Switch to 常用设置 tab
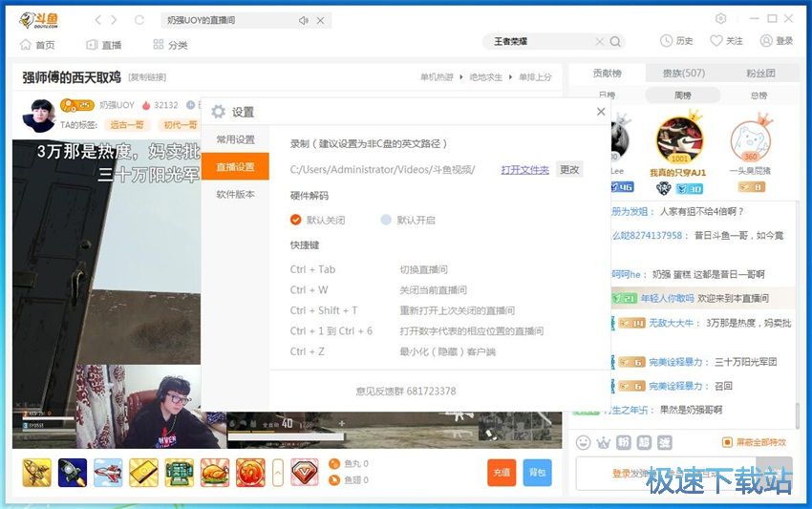812x509 pixels. [x=235, y=139]
